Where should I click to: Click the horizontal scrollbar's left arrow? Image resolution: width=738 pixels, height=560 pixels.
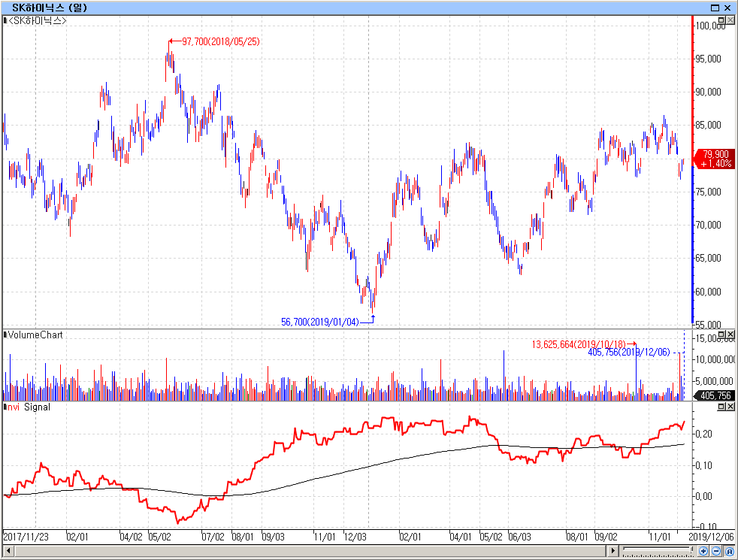(8, 550)
